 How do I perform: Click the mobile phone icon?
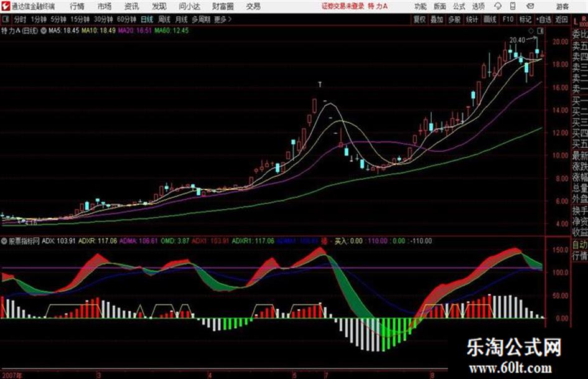[x=513, y=6]
